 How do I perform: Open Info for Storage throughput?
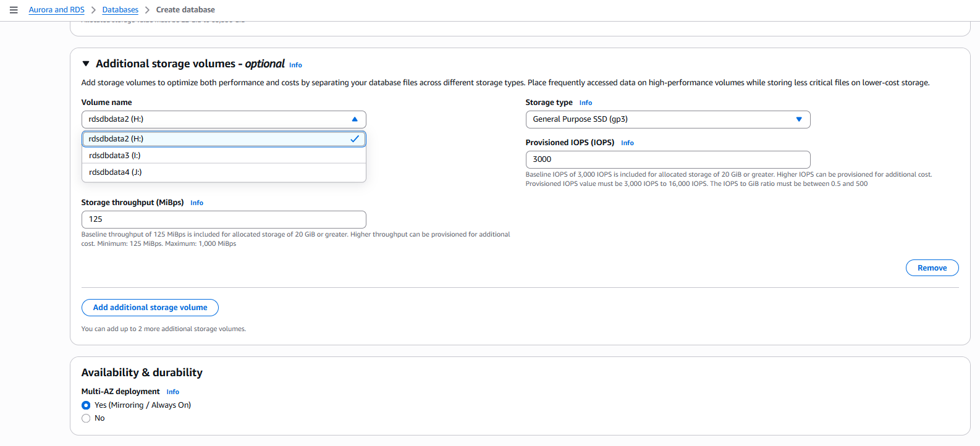(x=196, y=203)
